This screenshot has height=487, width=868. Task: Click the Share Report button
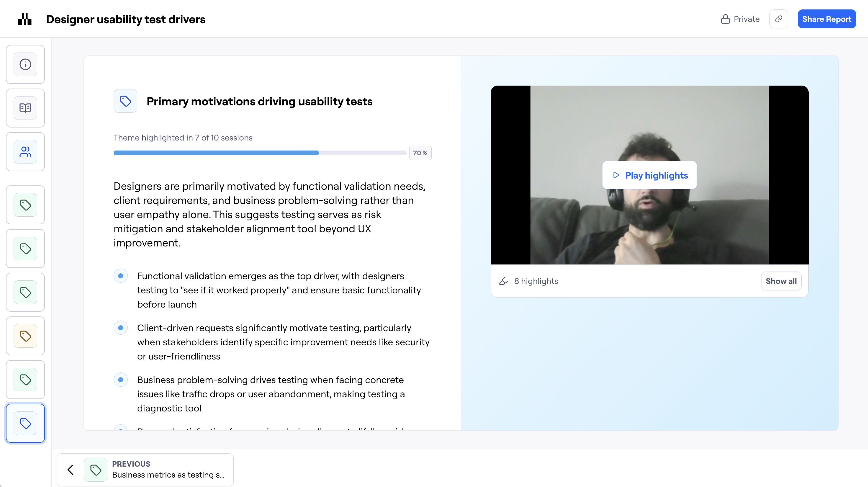pyautogui.click(x=826, y=19)
